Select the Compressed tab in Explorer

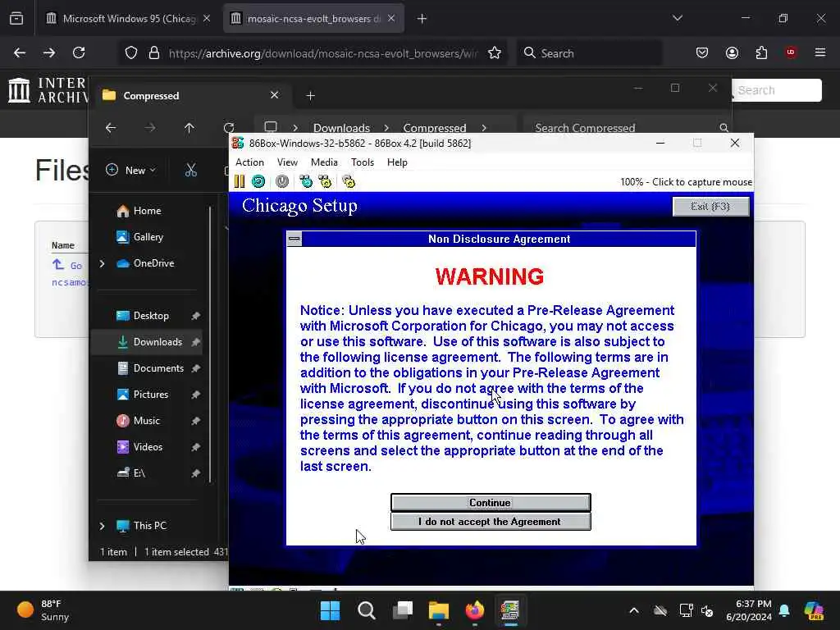[x=191, y=96]
